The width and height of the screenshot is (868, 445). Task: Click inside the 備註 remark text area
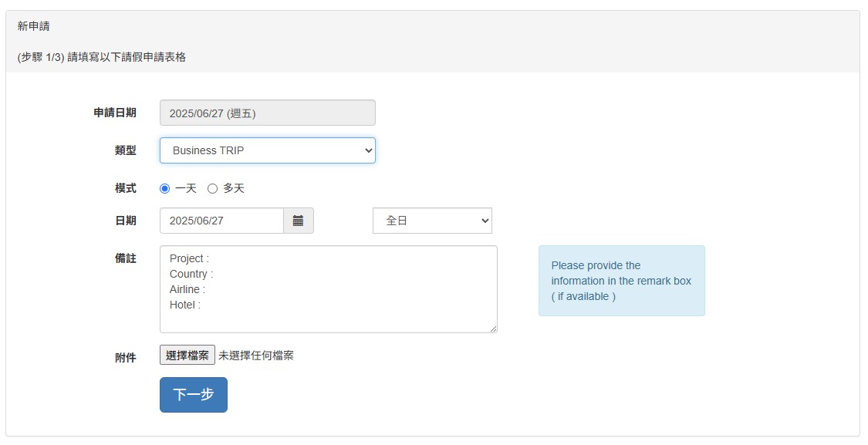(328, 289)
